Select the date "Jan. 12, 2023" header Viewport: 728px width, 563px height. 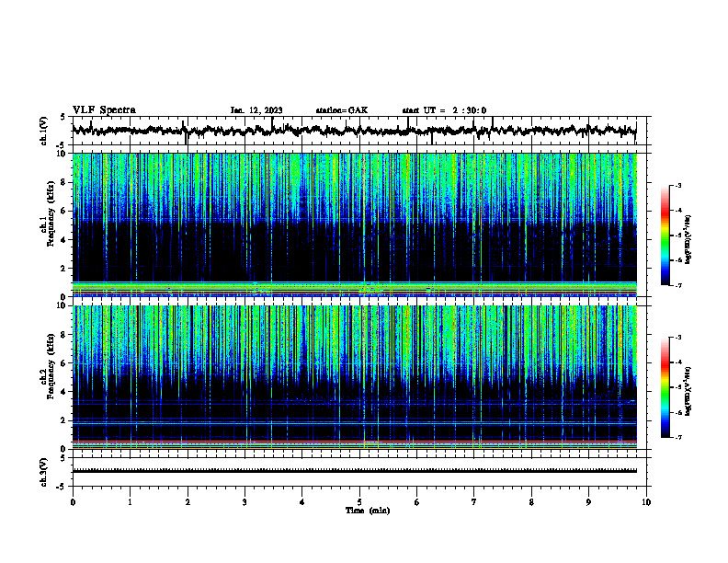[x=256, y=110]
